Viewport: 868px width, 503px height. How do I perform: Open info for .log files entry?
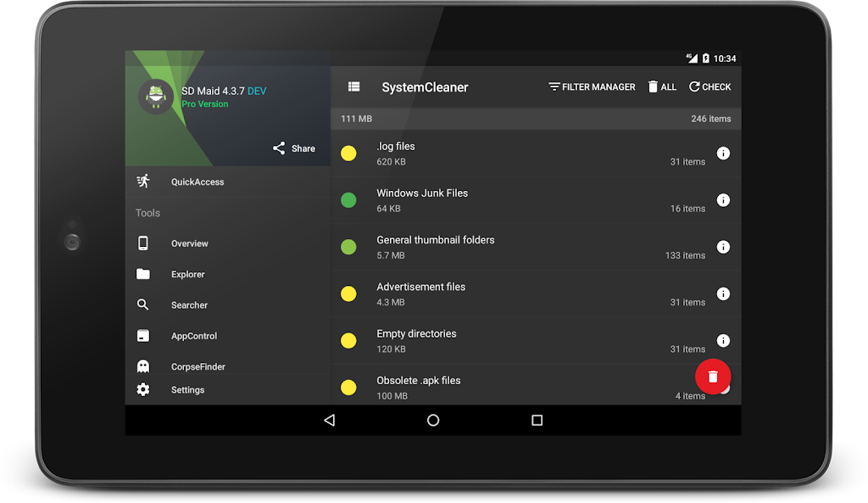click(723, 154)
